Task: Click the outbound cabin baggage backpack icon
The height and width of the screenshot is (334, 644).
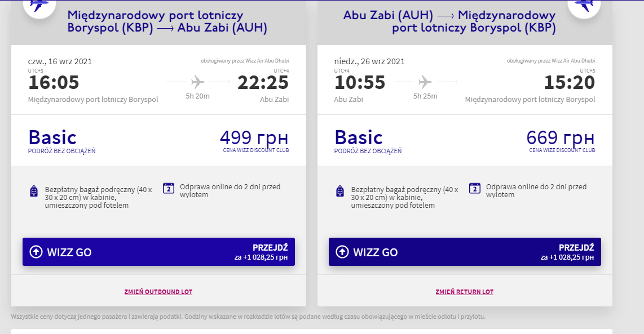Action: [x=34, y=191]
